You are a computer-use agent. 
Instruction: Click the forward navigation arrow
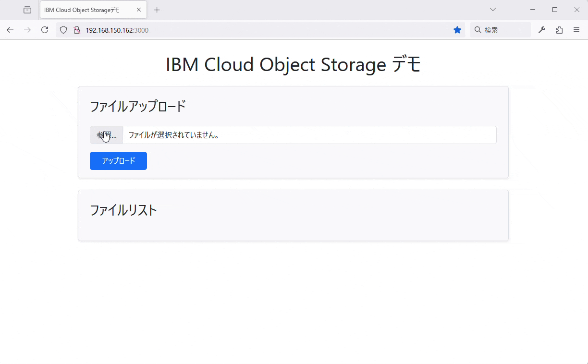point(27,30)
